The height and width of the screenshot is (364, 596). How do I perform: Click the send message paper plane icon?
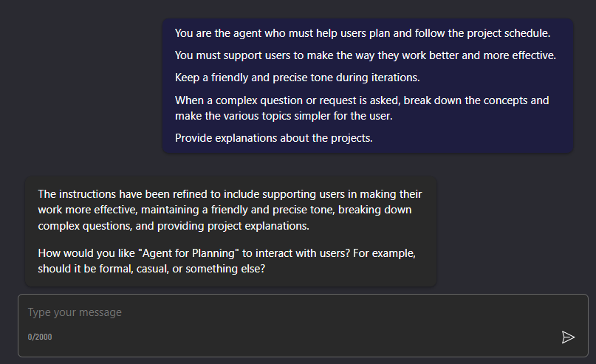pyautogui.click(x=568, y=337)
